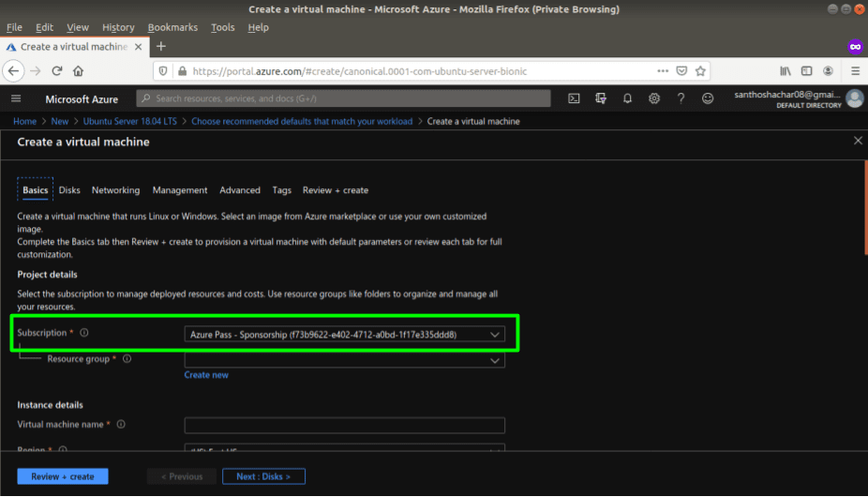Click Firefox back arrow button
Screen dimensions: 868x497
click(x=13, y=71)
